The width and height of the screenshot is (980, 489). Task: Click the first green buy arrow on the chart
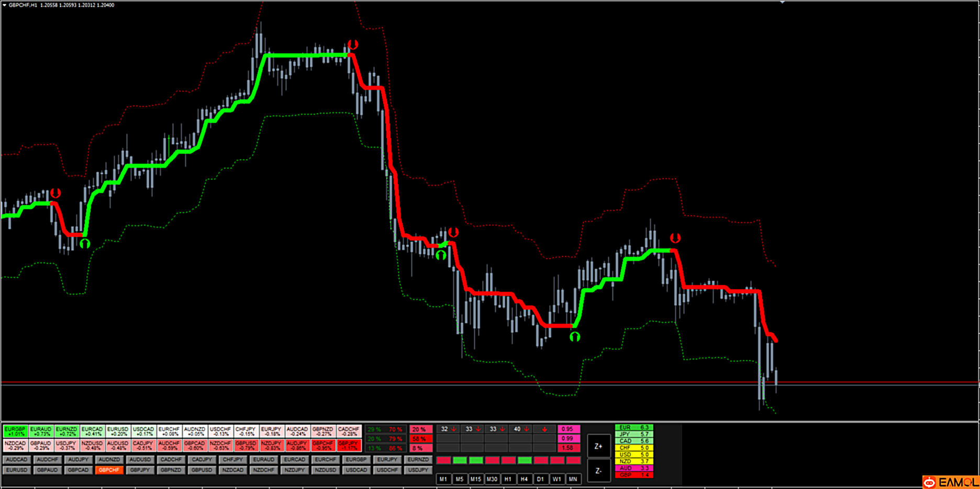coord(85,244)
